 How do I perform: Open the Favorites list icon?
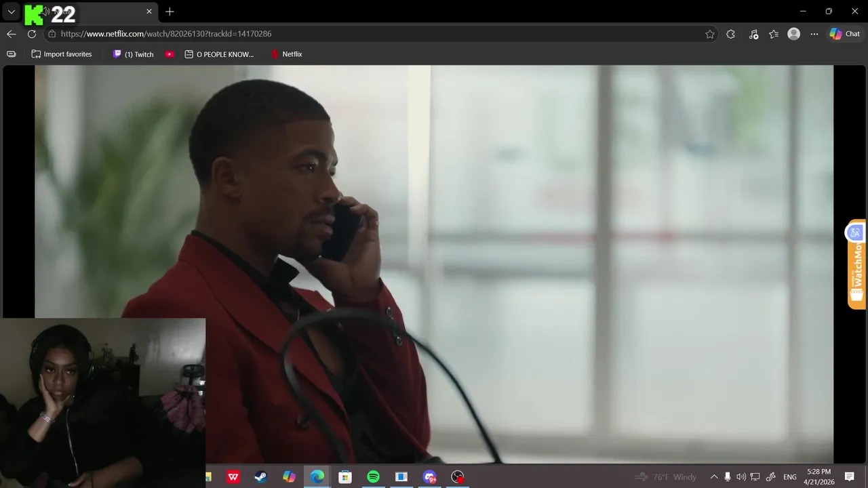point(774,34)
